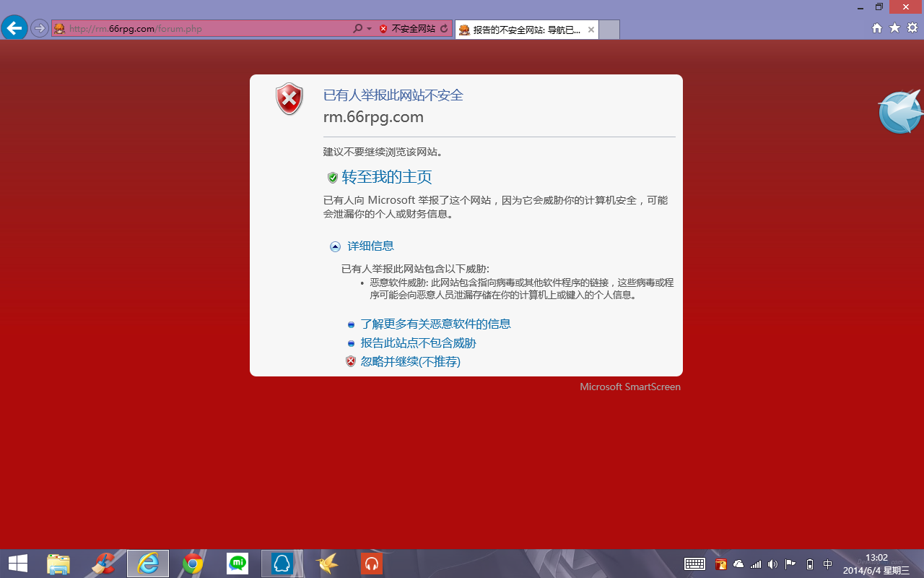
Task: Open the network signal tray icon
Action: (x=756, y=564)
